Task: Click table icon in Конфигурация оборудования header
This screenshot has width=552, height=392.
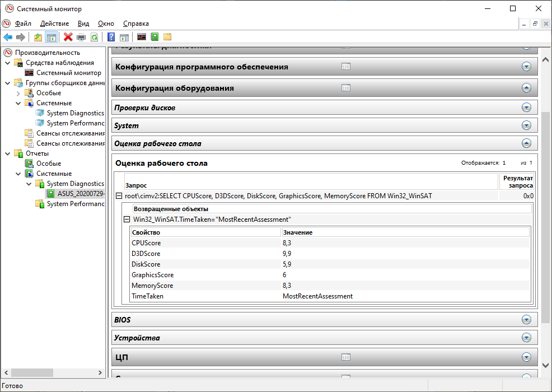Action: click(x=346, y=88)
